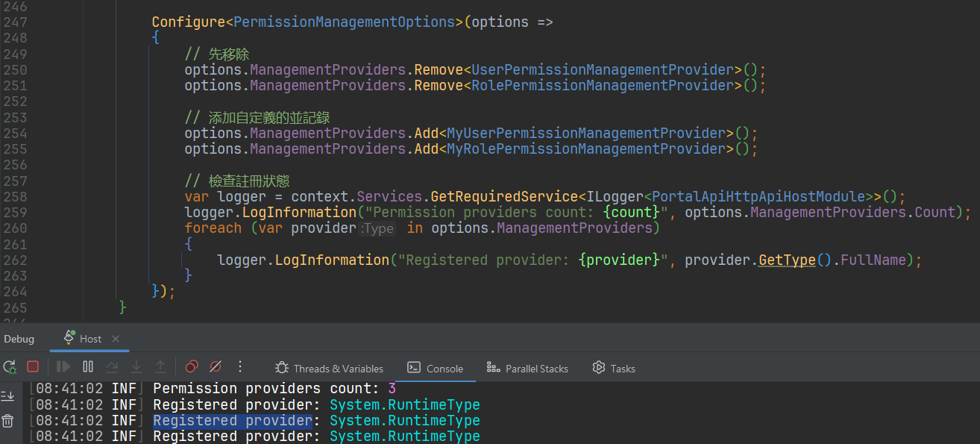The height and width of the screenshot is (444, 980).
Task: Toggle scroll to end of console
Action: (8, 395)
